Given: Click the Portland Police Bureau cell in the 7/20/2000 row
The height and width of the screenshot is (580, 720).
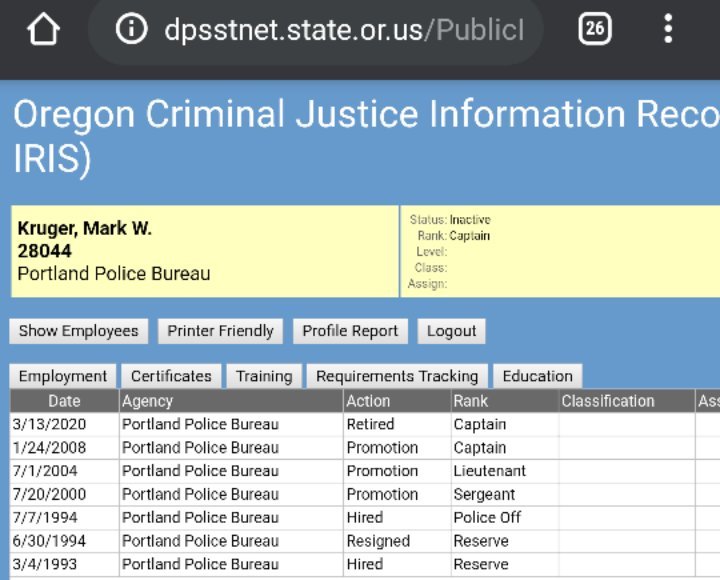Looking at the screenshot, I should 231,495.
